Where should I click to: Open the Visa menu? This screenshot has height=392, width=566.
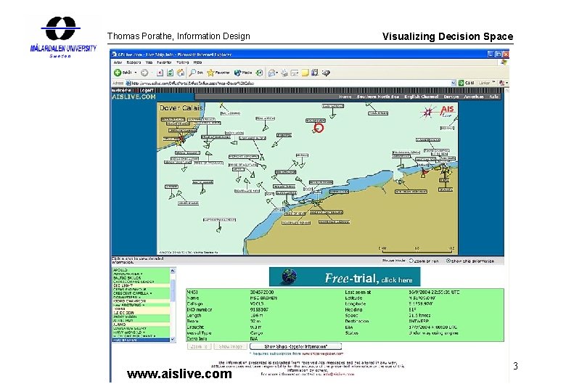coord(149,62)
